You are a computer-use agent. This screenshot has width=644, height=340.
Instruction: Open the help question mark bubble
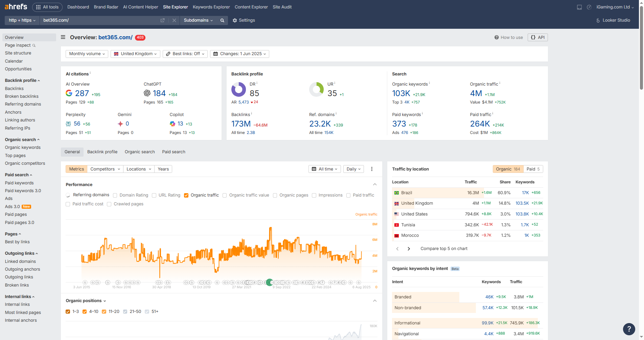[629, 328]
